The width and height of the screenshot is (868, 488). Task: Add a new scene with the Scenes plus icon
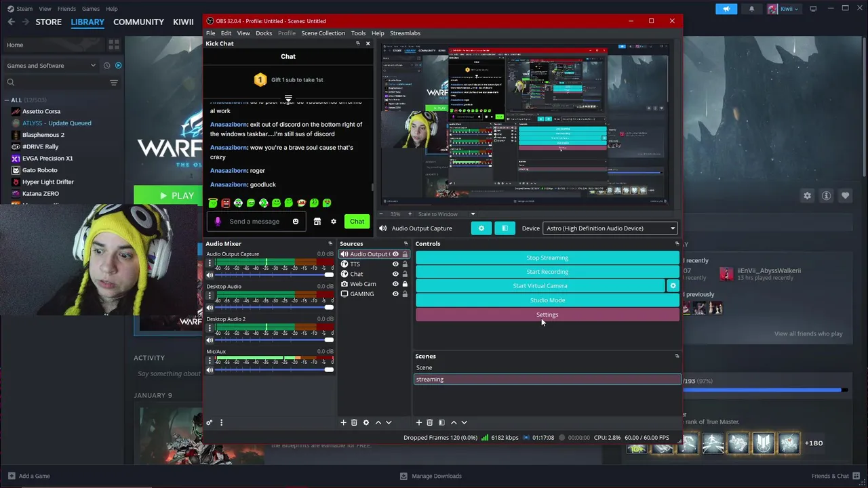418,422
